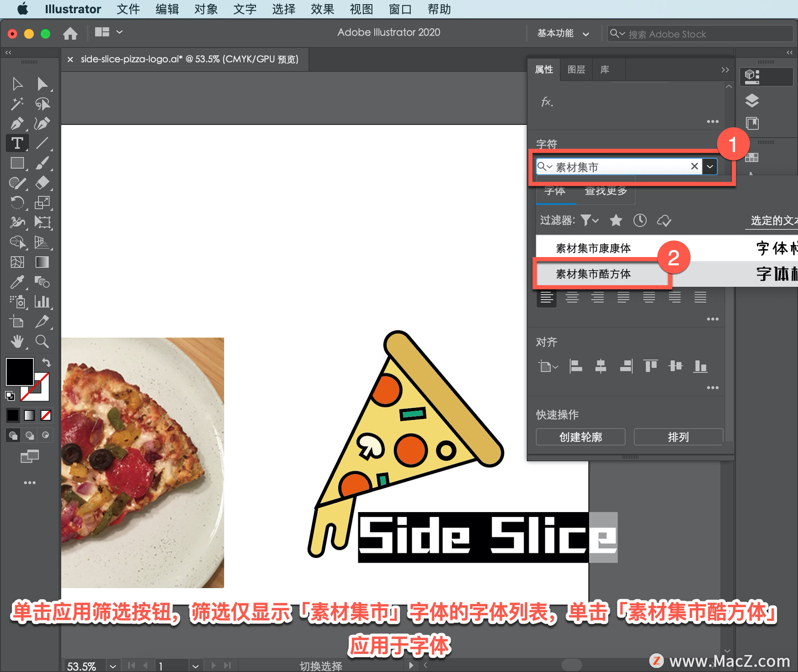This screenshot has width=798, height=672.
Task: Enable Draw Behind mode
Action: point(30,435)
